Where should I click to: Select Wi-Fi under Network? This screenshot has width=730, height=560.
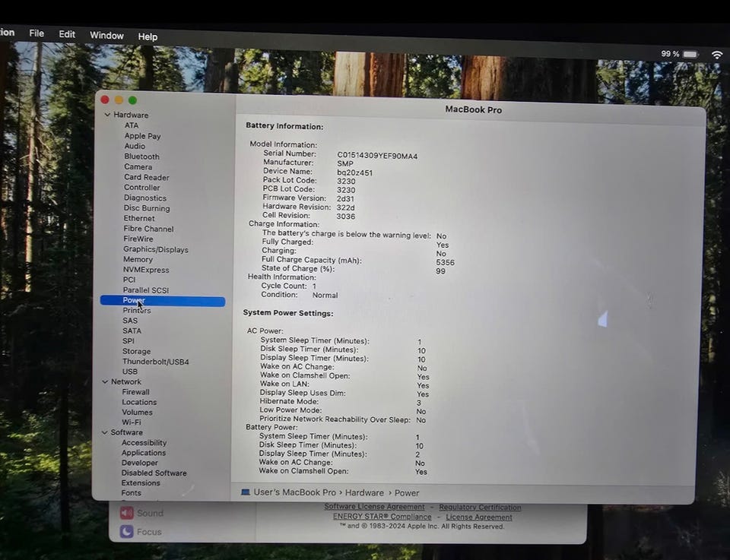(132, 422)
